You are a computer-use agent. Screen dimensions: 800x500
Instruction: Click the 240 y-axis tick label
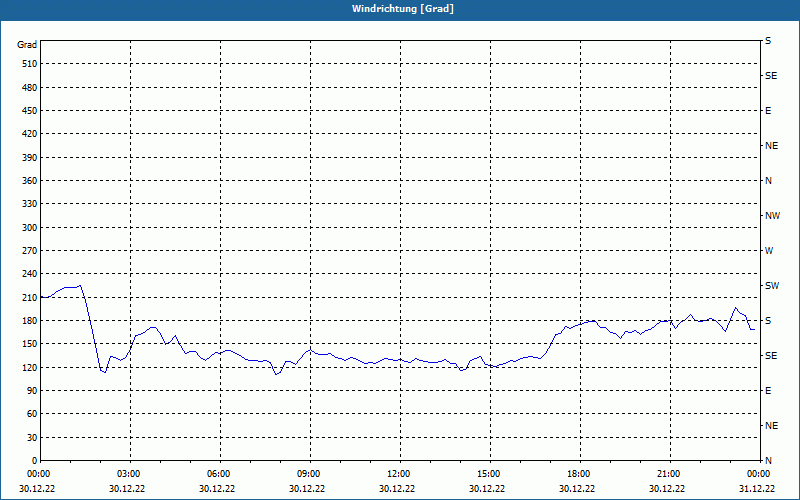pyautogui.click(x=30, y=274)
